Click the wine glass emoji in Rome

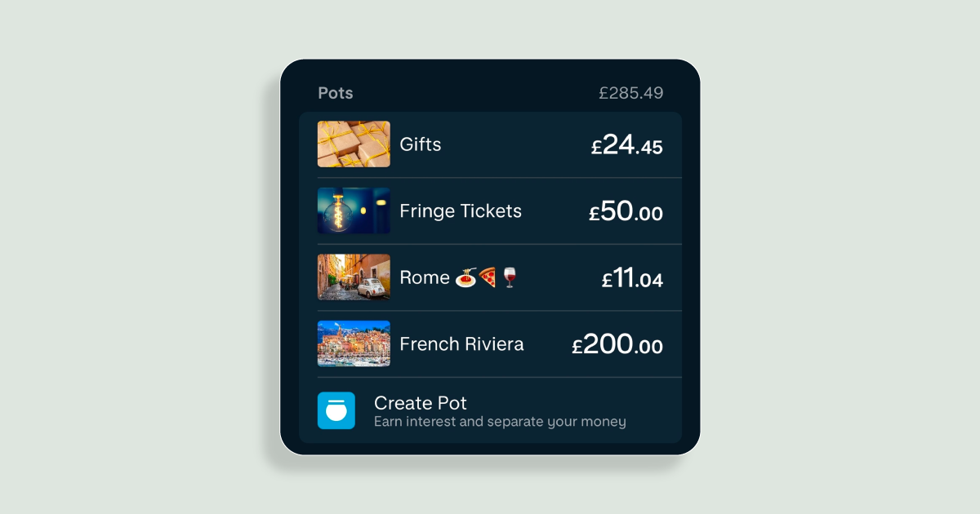(510, 277)
